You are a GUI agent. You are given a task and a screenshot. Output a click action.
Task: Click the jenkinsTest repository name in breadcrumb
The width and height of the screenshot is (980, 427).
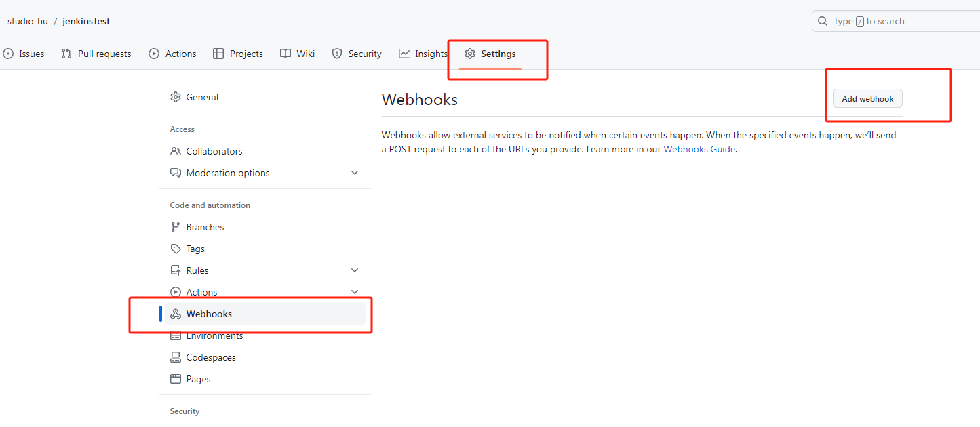click(x=85, y=21)
